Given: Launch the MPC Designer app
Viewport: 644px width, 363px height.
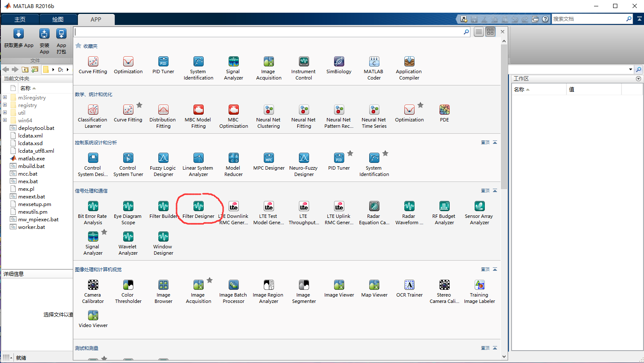Looking at the screenshot, I should point(268,162).
